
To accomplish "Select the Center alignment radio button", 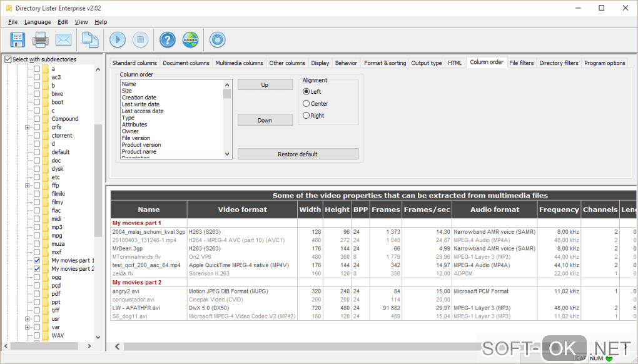I will 306,104.
